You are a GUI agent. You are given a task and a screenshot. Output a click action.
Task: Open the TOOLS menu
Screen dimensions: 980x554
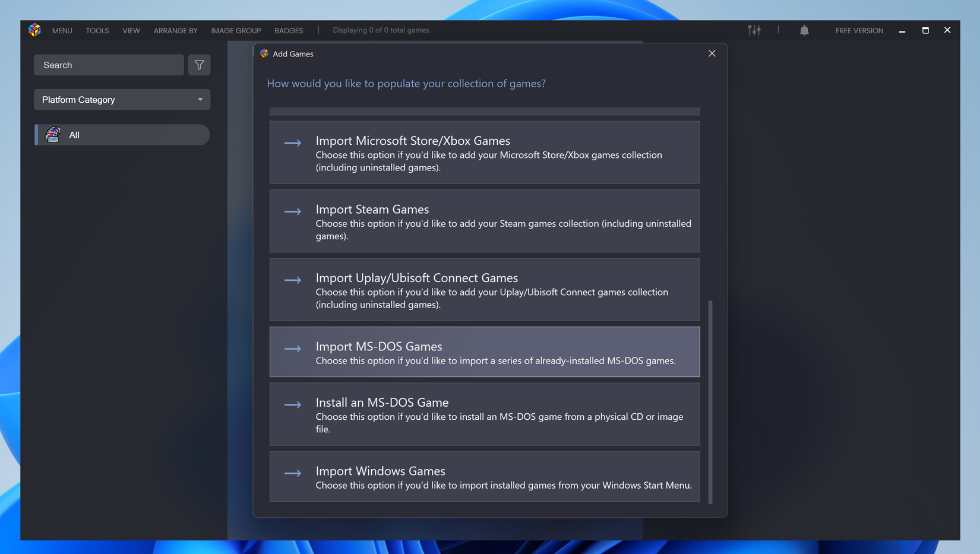coord(97,30)
